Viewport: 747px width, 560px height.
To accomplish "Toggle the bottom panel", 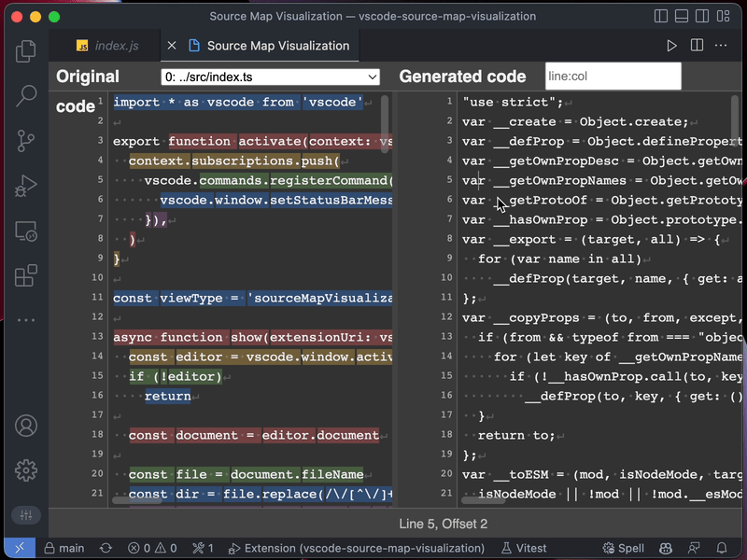I will point(682,16).
